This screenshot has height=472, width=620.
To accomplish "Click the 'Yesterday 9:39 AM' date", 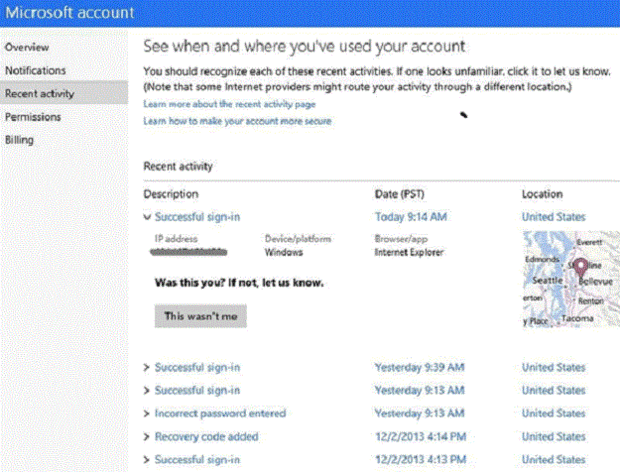I will 420,368.
